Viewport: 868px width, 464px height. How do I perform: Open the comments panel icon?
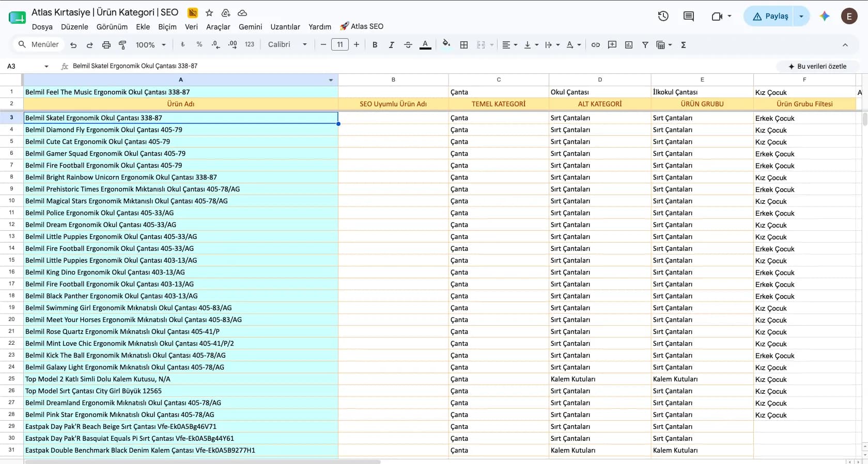point(689,17)
